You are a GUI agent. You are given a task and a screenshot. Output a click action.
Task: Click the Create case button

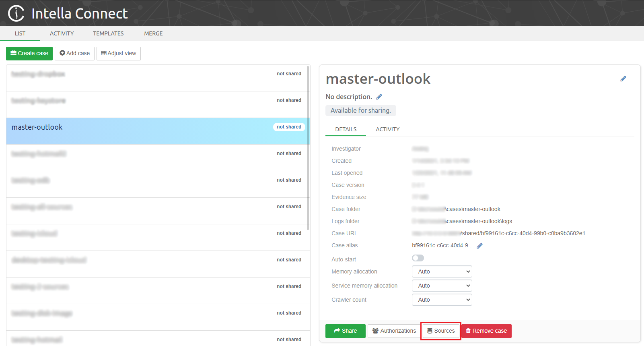click(x=29, y=53)
